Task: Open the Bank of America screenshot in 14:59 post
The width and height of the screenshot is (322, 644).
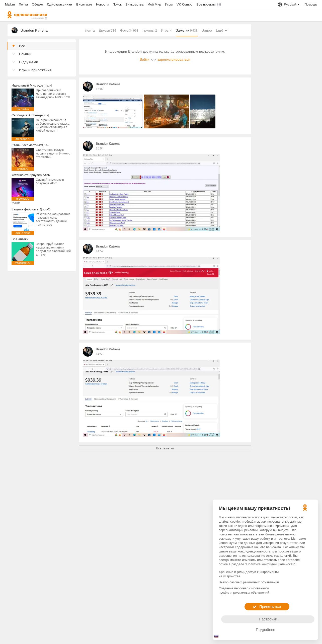Action: [151, 295]
